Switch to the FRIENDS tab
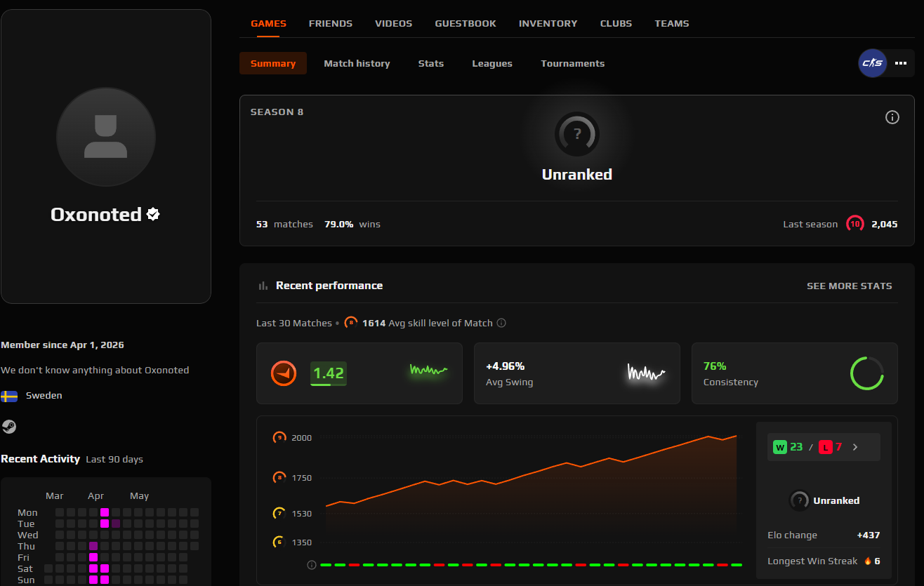 (x=331, y=23)
